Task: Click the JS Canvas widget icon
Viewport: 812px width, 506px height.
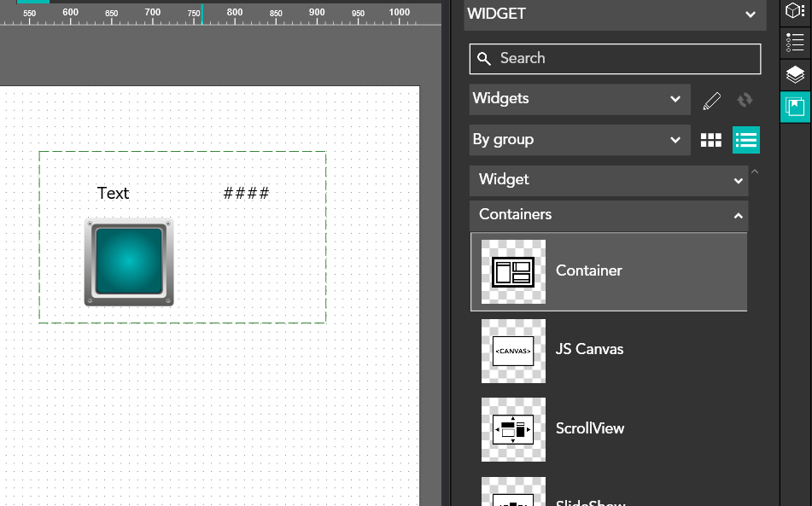Action: 513,351
